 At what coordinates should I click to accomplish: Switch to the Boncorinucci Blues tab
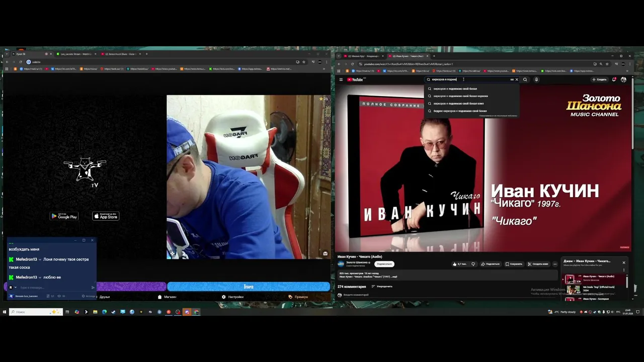pos(120,54)
